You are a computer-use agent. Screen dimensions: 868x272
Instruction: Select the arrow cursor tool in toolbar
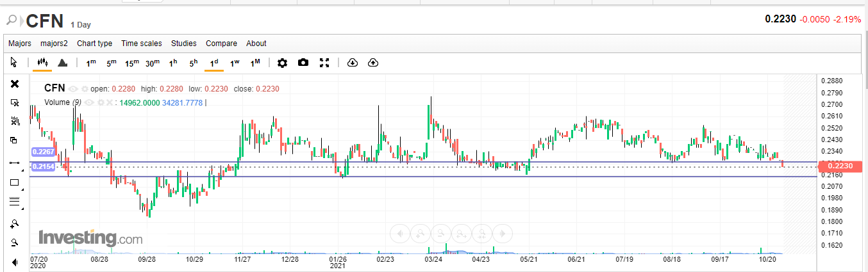coord(14,63)
